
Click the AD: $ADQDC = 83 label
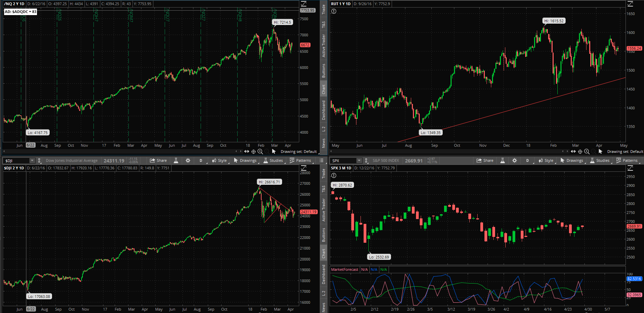pyautogui.click(x=21, y=12)
